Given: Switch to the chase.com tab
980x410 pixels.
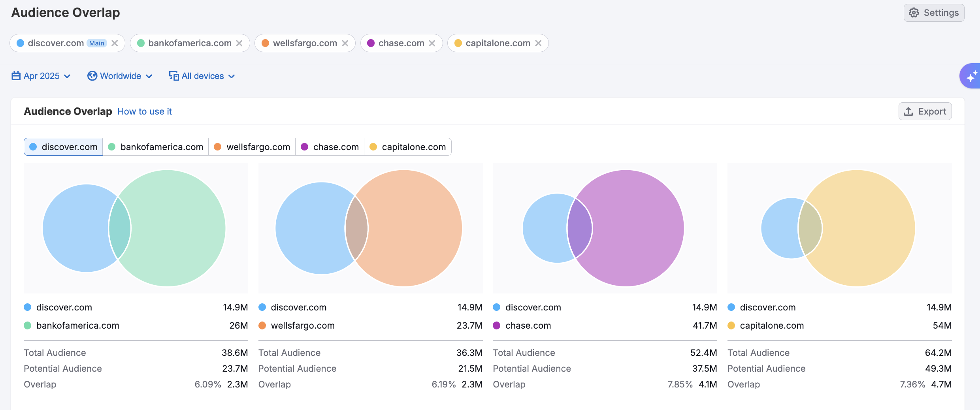Looking at the screenshot, I should pyautogui.click(x=330, y=147).
